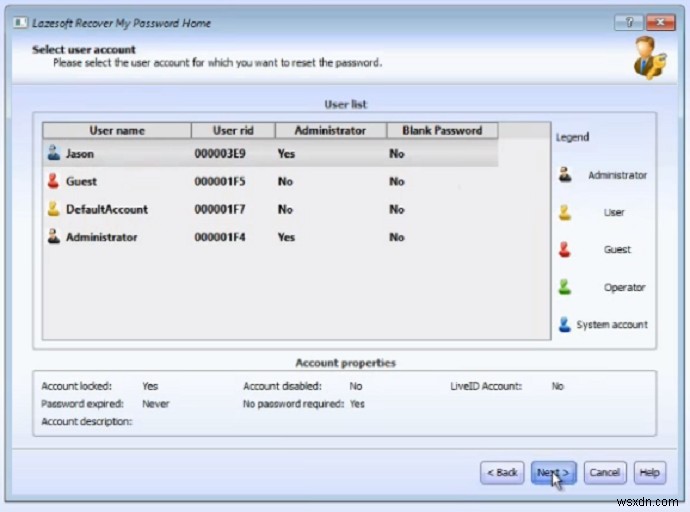This screenshot has height=512, width=690.
Task: Click Jason's Administrator value Yes
Action: tap(286, 154)
